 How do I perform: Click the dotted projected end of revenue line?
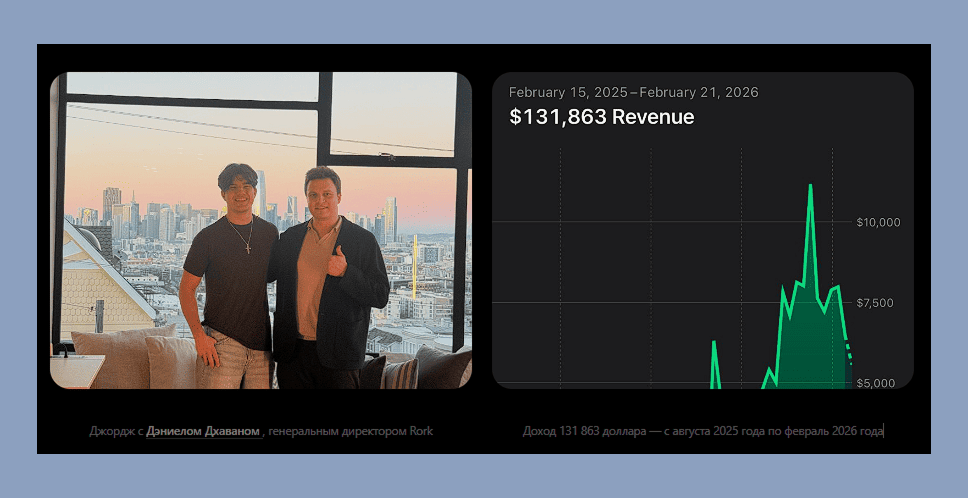849,354
